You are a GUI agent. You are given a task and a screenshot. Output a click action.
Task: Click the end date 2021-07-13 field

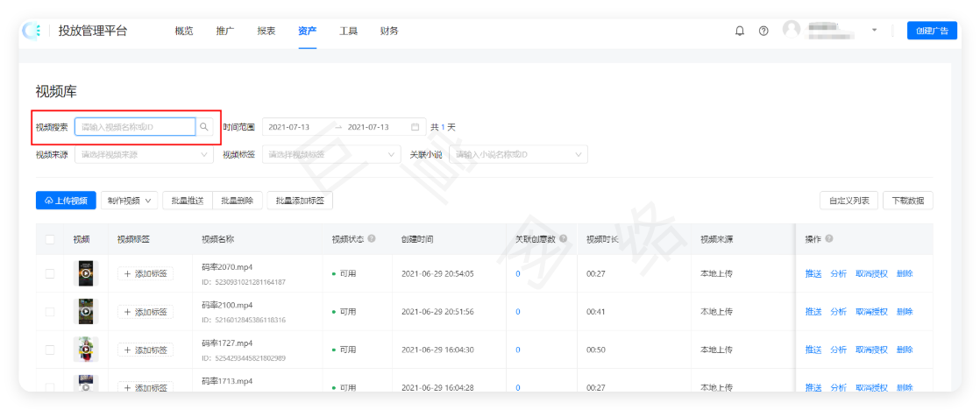[x=368, y=127]
